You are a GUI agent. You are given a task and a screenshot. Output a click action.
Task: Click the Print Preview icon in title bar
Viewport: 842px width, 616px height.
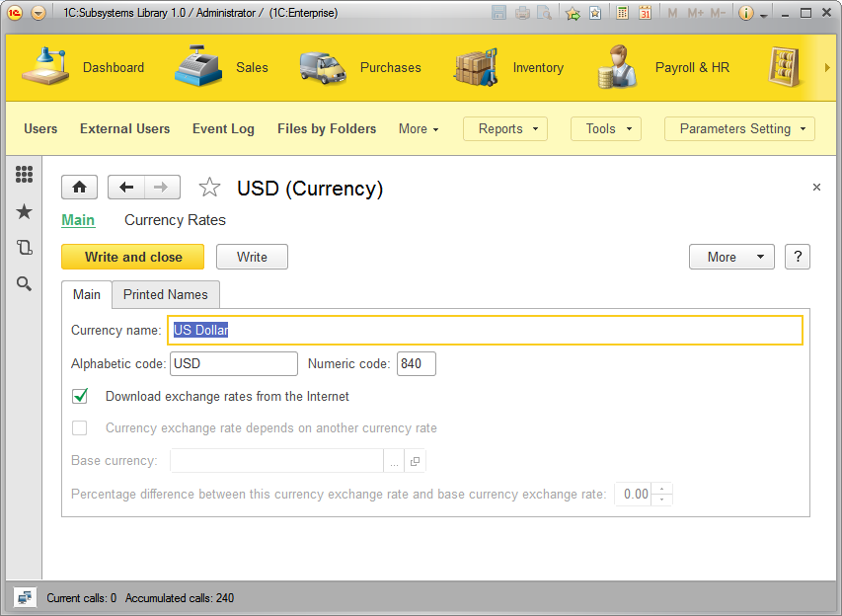coord(545,13)
